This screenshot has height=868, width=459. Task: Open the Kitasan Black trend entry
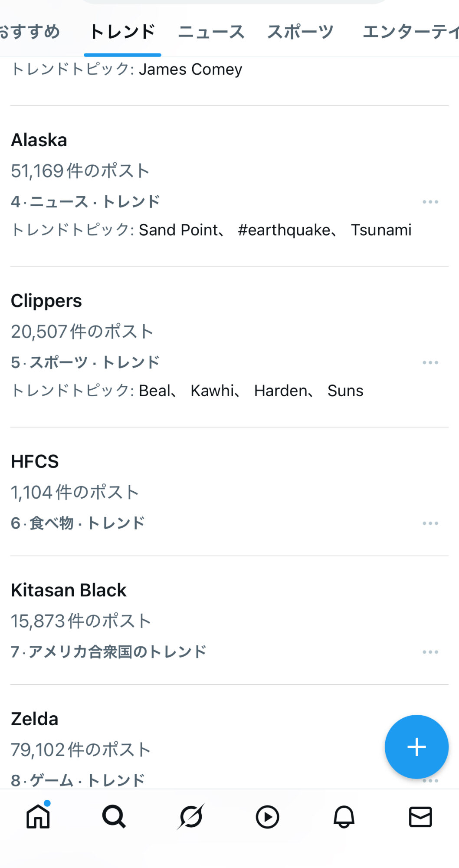point(69,590)
